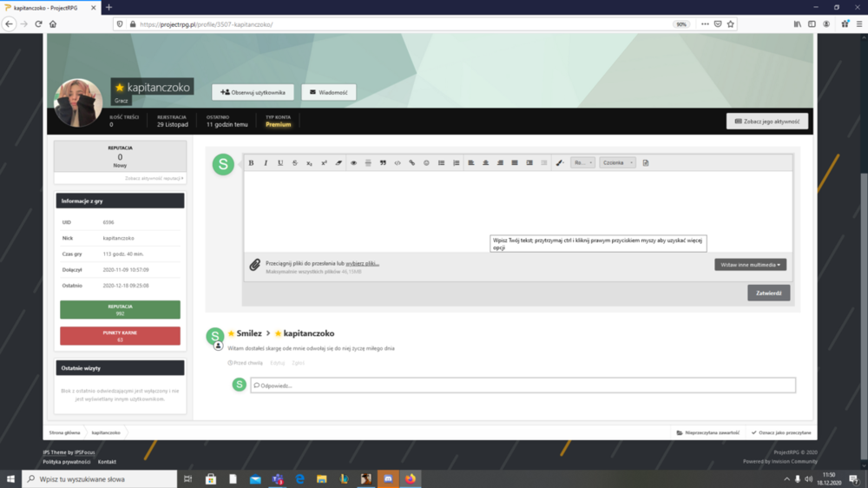Click the Obserwuj użytkownika button
This screenshot has width=868, height=488.
[x=253, y=93]
